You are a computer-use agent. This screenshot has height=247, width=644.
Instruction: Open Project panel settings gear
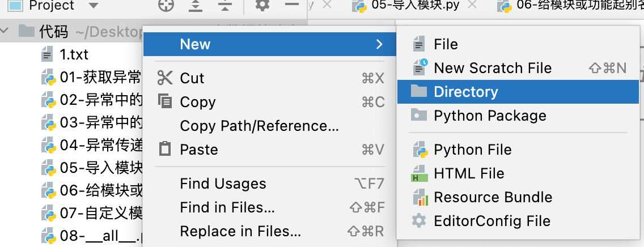pos(262,6)
